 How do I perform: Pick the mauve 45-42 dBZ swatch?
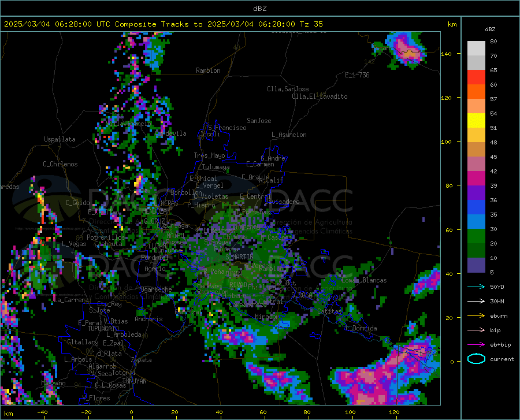(x=476, y=164)
